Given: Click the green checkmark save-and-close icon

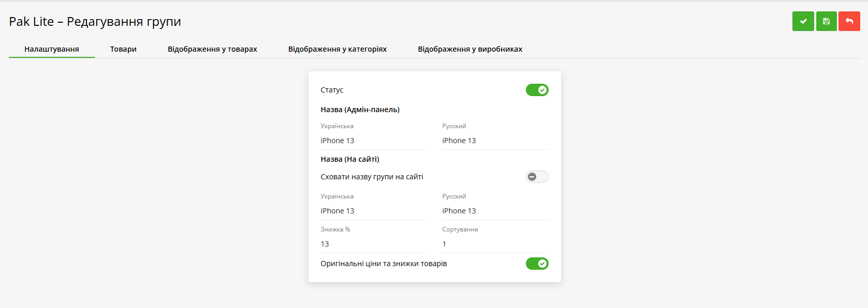Looking at the screenshot, I should [803, 21].
